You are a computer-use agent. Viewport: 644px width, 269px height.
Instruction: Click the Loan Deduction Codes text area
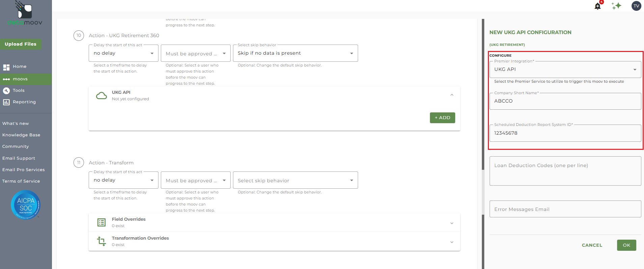pyautogui.click(x=565, y=171)
